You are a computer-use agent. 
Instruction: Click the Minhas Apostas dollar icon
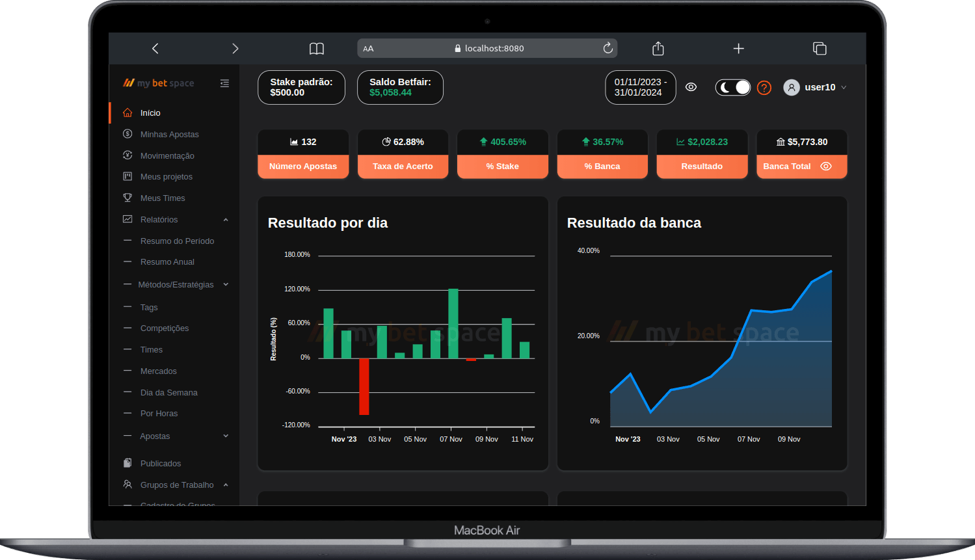point(127,134)
